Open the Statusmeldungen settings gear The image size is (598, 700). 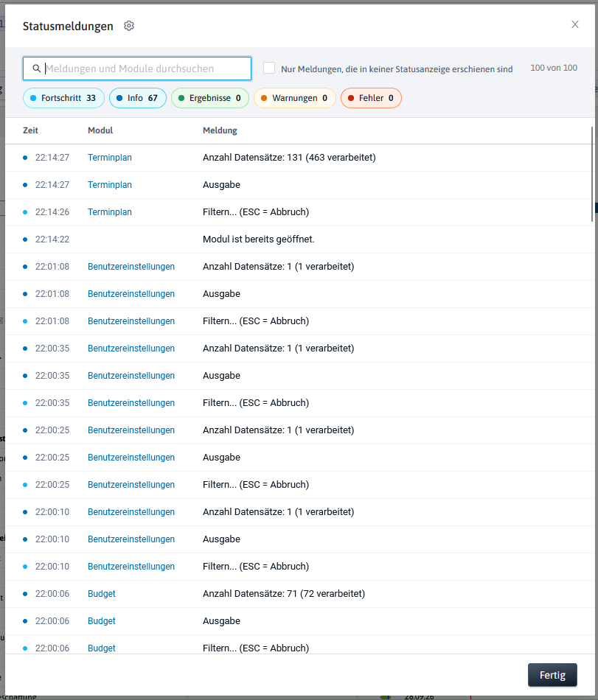(128, 26)
